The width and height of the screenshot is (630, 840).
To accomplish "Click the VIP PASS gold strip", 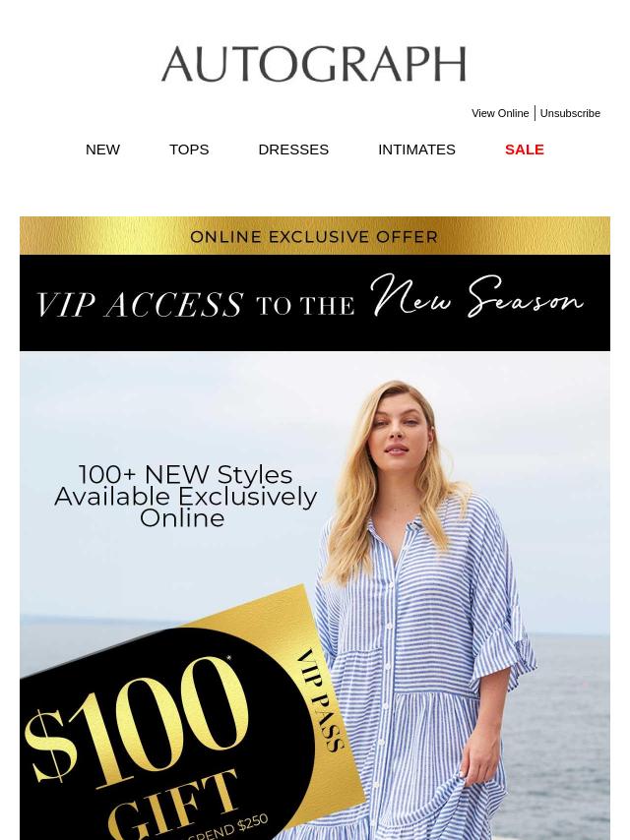I will pos(320,699).
